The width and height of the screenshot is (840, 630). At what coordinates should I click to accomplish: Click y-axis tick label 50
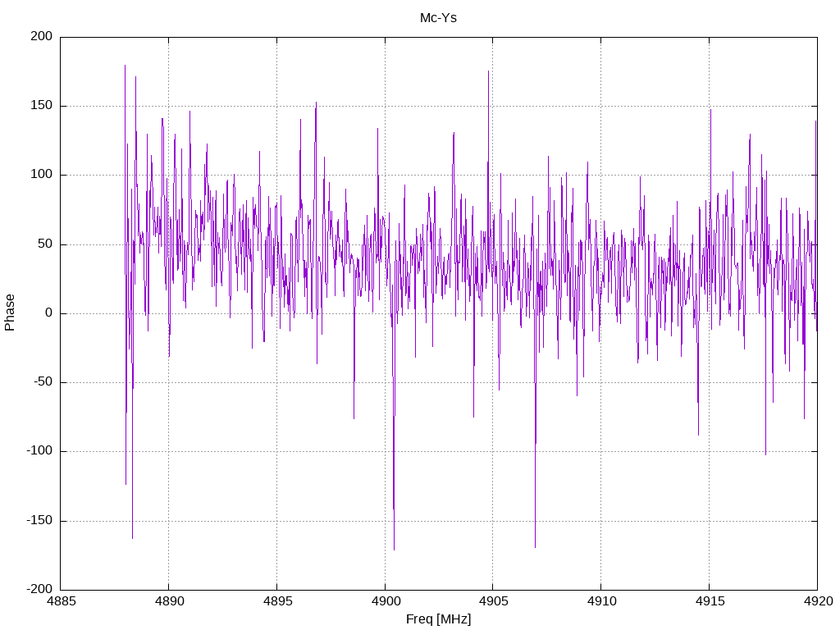tap(46, 244)
